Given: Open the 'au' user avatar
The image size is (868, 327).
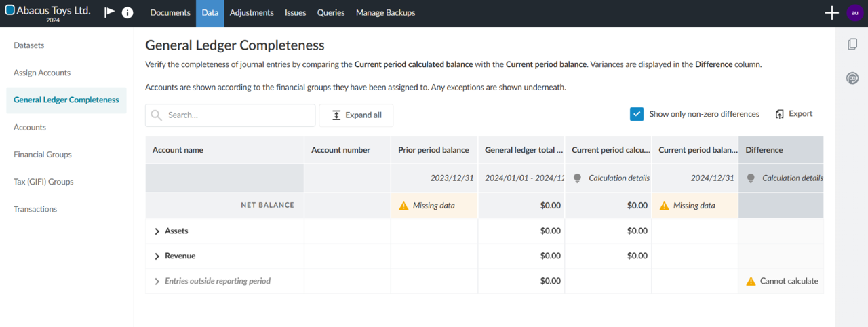Looking at the screenshot, I should [854, 13].
